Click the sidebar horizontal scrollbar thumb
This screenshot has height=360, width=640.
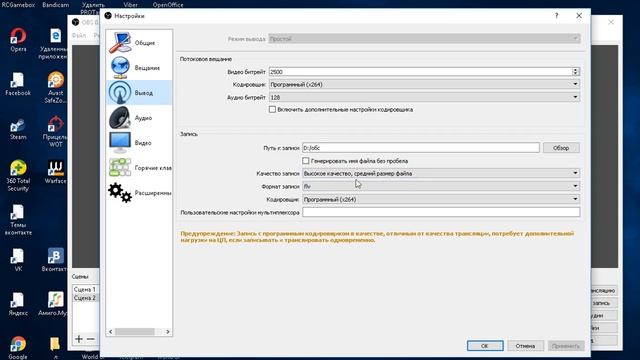click(135, 332)
